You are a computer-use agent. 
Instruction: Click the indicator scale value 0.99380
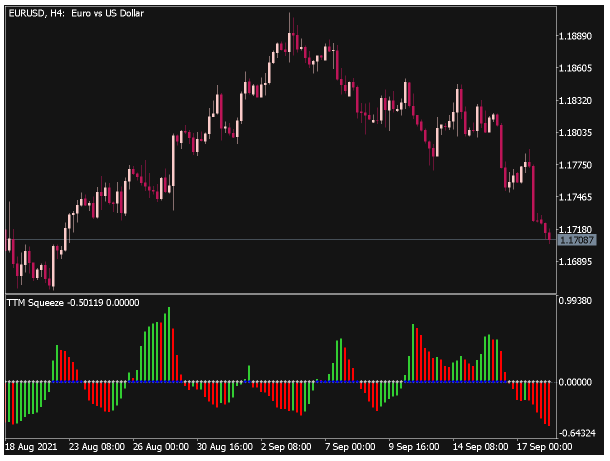pyautogui.click(x=575, y=301)
